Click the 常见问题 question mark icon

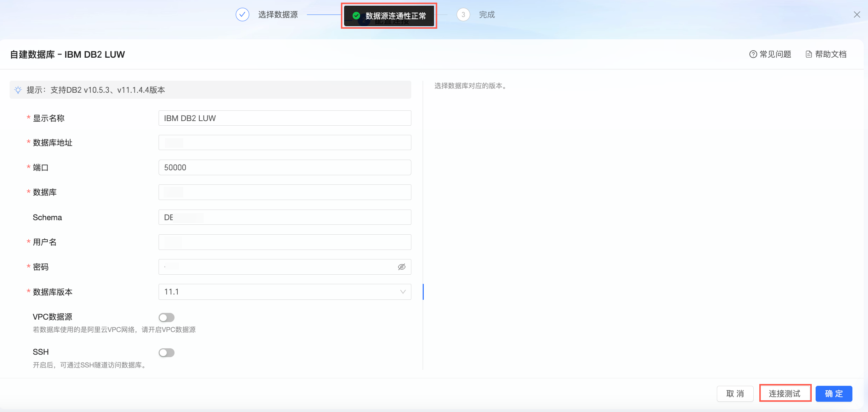tap(753, 54)
